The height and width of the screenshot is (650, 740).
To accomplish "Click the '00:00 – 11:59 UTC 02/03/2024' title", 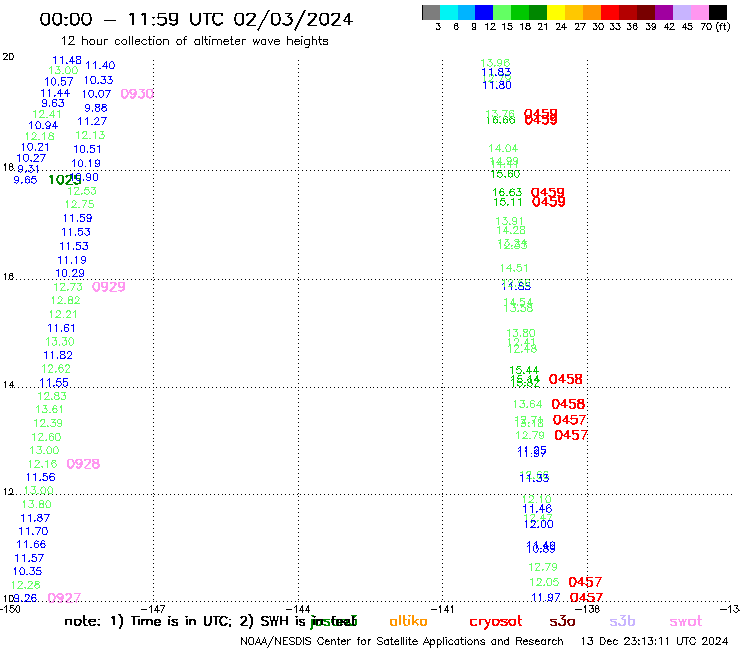I will 196,19.
